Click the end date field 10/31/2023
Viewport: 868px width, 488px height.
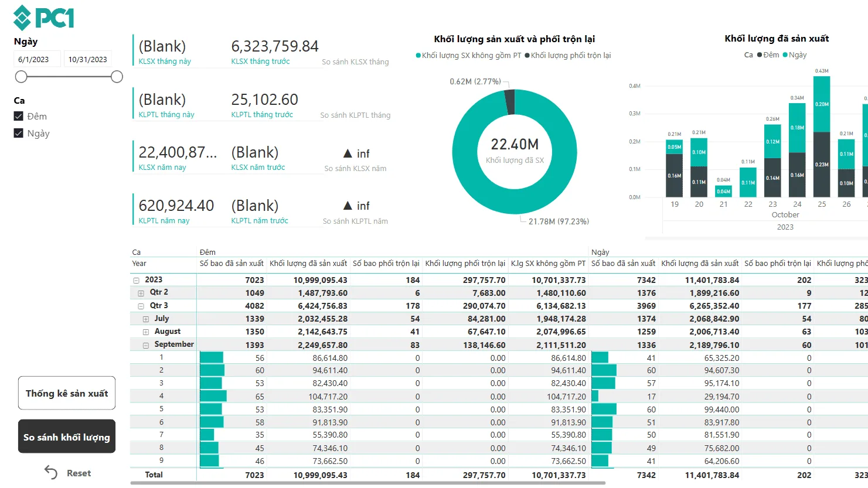tap(87, 59)
